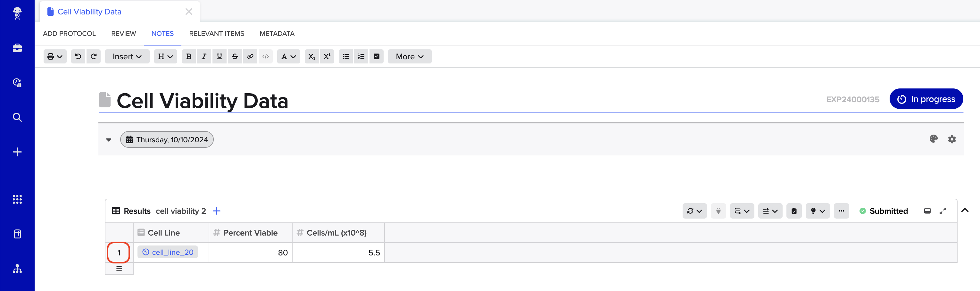Click the Submitted status indicator
The height and width of the screenshot is (291, 980).
[x=883, y=211]
